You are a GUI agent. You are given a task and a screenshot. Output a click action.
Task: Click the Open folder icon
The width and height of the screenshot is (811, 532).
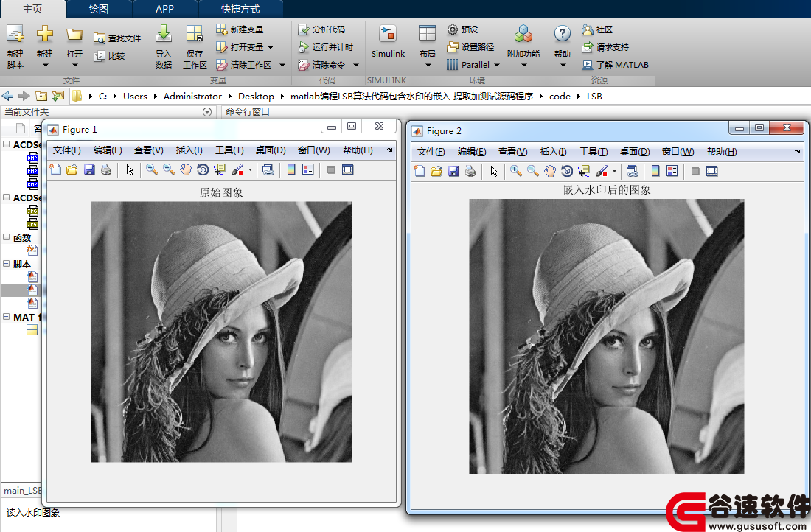pos(74,35)
